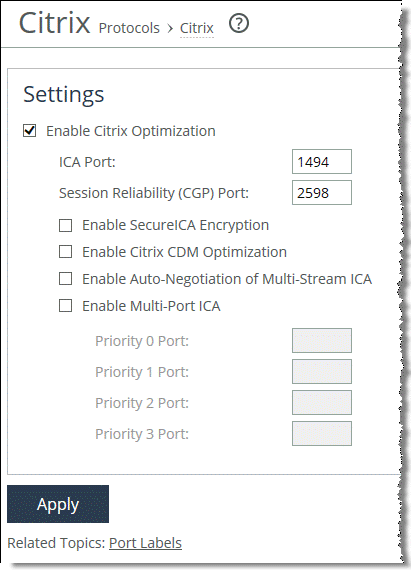The width and height of the screenshot is (411, 570).
Task: Uncheck Enable Citrix Optimization checkbox
Action: [x=29, y=131]
